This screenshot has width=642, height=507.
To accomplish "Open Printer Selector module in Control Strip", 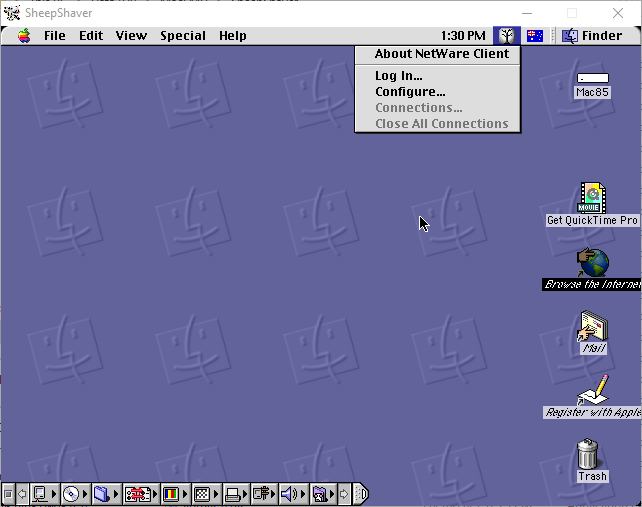I will (x=237, y=494).
